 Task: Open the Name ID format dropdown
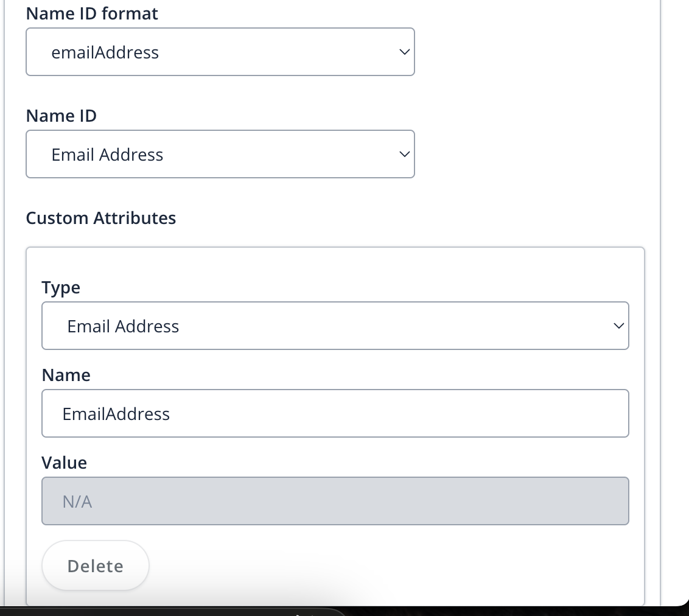[x=220, y=52]
